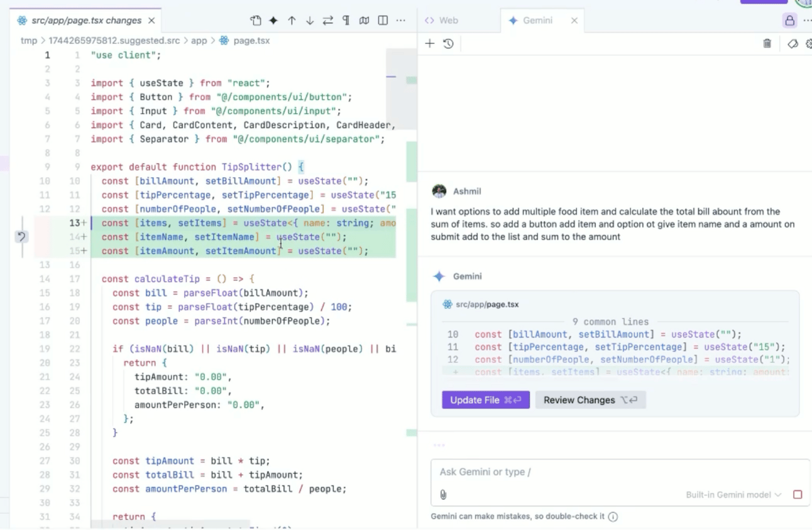The image size is (812, 530).
Task: Click the Update File button
Action: coord(486,400)
